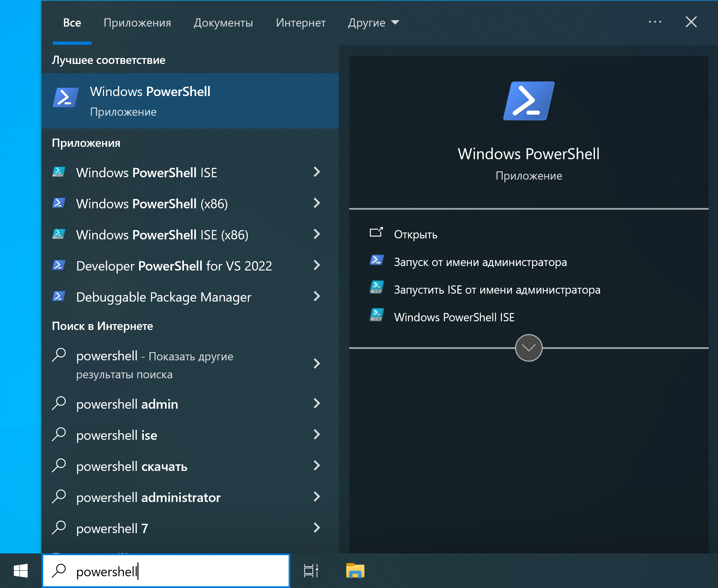This screenshot has width=718, height=588.
Task: Select 'Windows PowerShell ISE (x86)' result text
Action: pyautogui.click(x=162, y=235)
